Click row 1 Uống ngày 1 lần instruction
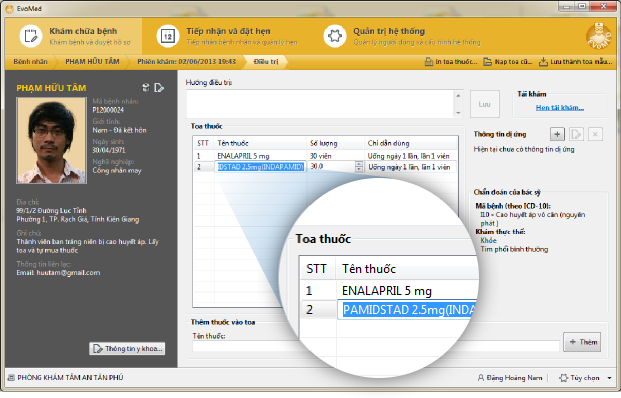Screen dimensions: 621x398 pos(408,156)
